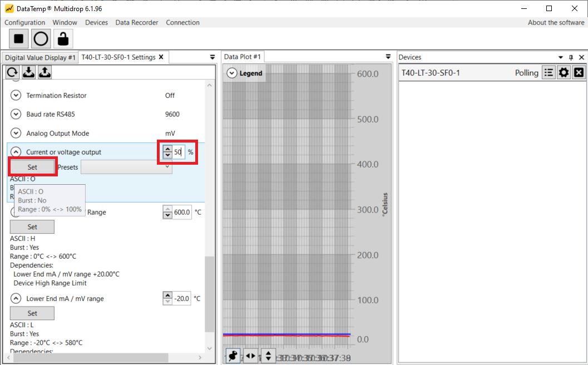Screen dimensions: 588x365
Task: Click the download settings icon
Action: point(28,72)
